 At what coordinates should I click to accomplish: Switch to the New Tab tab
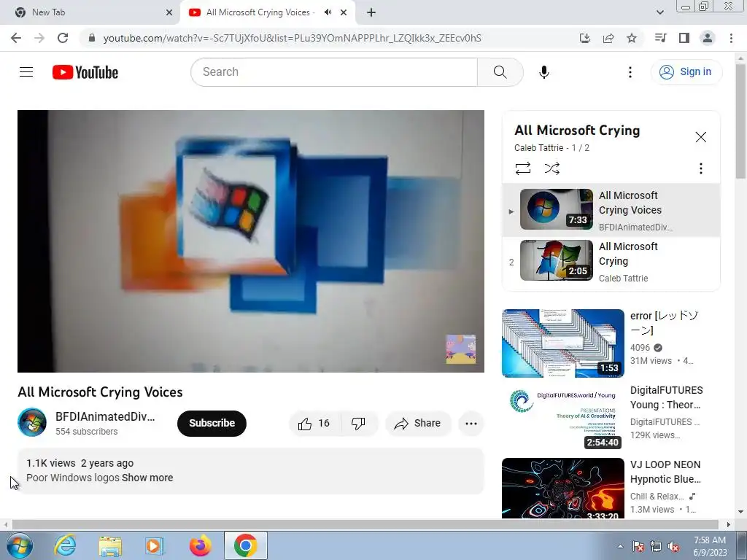[90, 12]
